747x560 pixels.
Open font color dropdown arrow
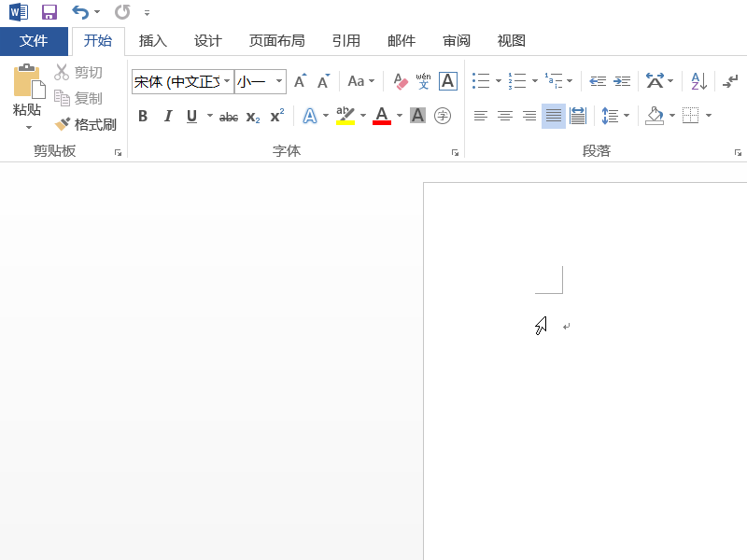400,116
